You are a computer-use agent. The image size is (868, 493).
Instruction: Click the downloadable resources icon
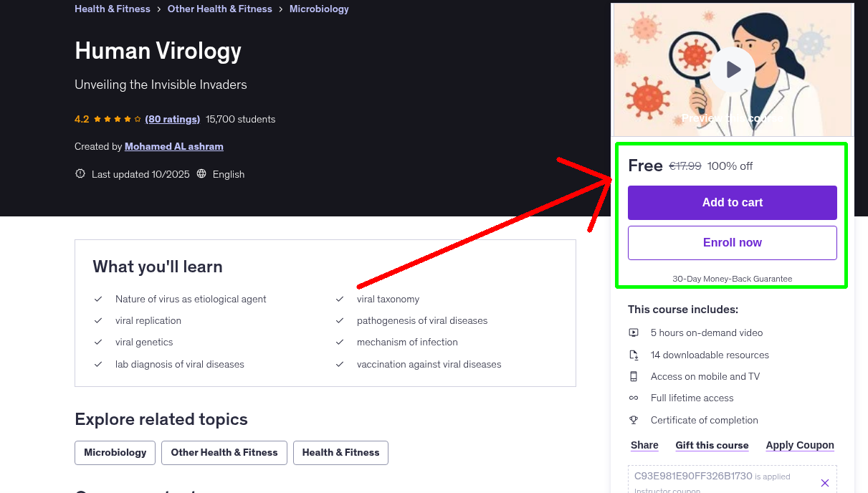634,355
